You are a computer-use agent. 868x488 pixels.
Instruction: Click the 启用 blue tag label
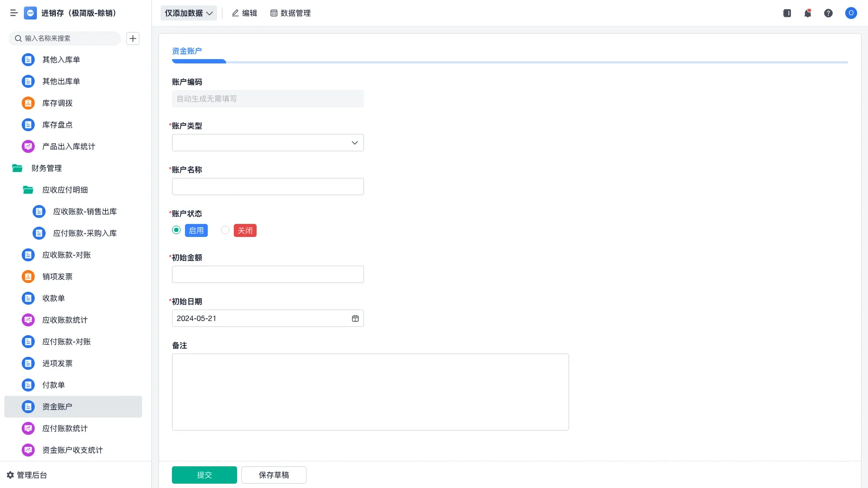click(x=196, y=230)
